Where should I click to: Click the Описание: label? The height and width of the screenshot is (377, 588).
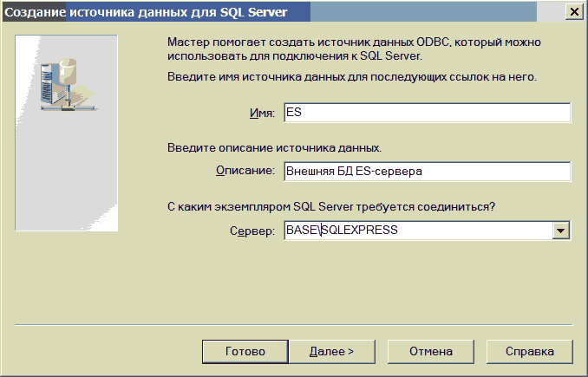click(x=245, y=172)
